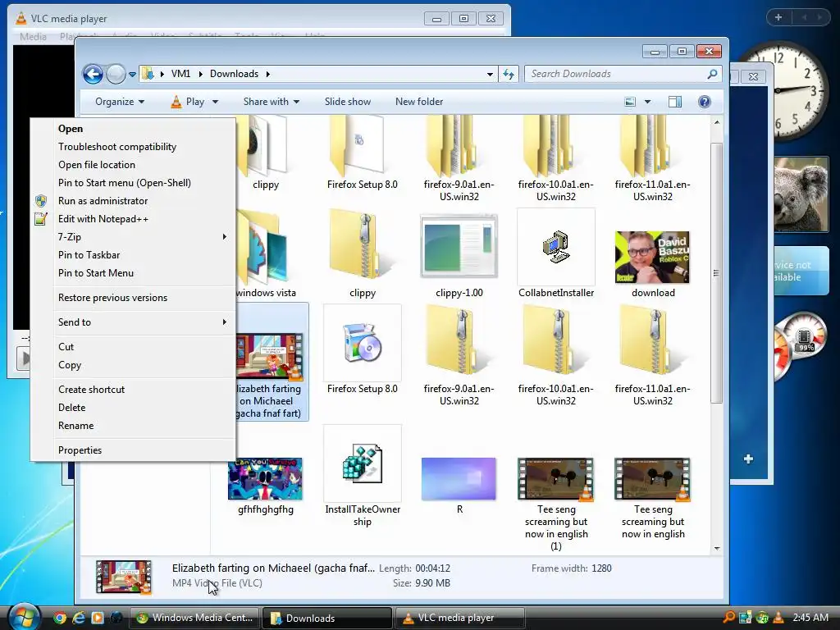Open the view options dropdown arrow
Viewport: 840px width, 630px height.
tap(648, 101)
